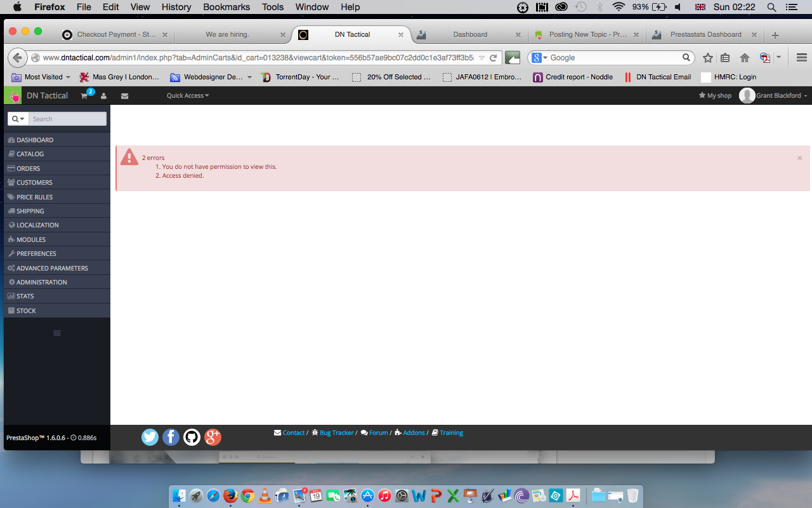Open Finder from the dock
The width and height of the screenshot is (812, 508).
pos(180,495)
